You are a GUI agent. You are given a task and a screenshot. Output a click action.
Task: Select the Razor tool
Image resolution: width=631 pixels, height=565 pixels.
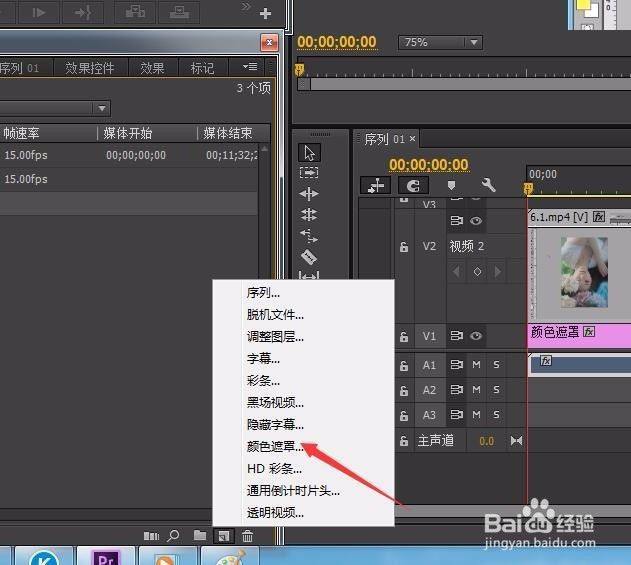pyautogui.click(x=309, y=257)
